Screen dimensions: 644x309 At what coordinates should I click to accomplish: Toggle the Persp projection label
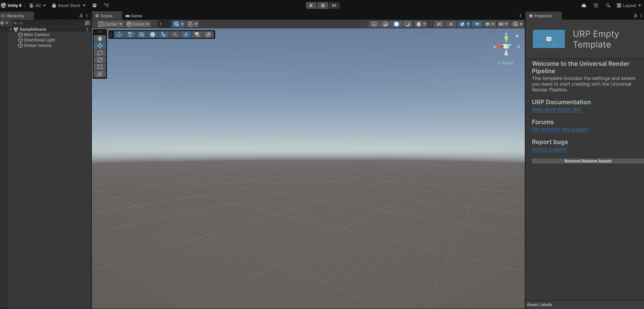506,63
